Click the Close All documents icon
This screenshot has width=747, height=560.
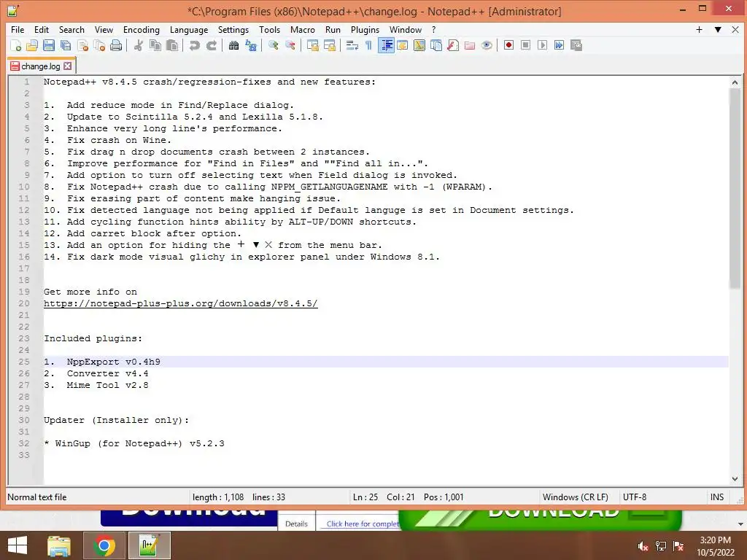click(x=99, y=45)
